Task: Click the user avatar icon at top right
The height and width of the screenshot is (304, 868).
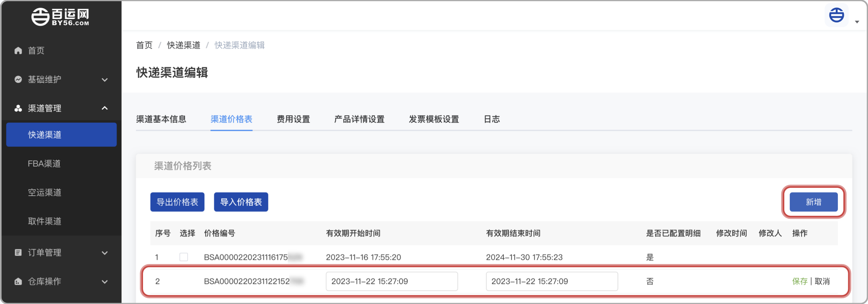Action: 836,16
